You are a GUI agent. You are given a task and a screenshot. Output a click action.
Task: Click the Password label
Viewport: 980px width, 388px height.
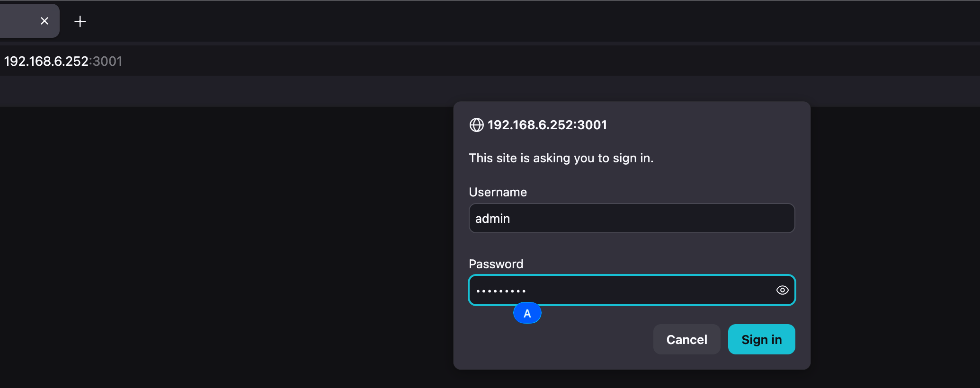496,264
